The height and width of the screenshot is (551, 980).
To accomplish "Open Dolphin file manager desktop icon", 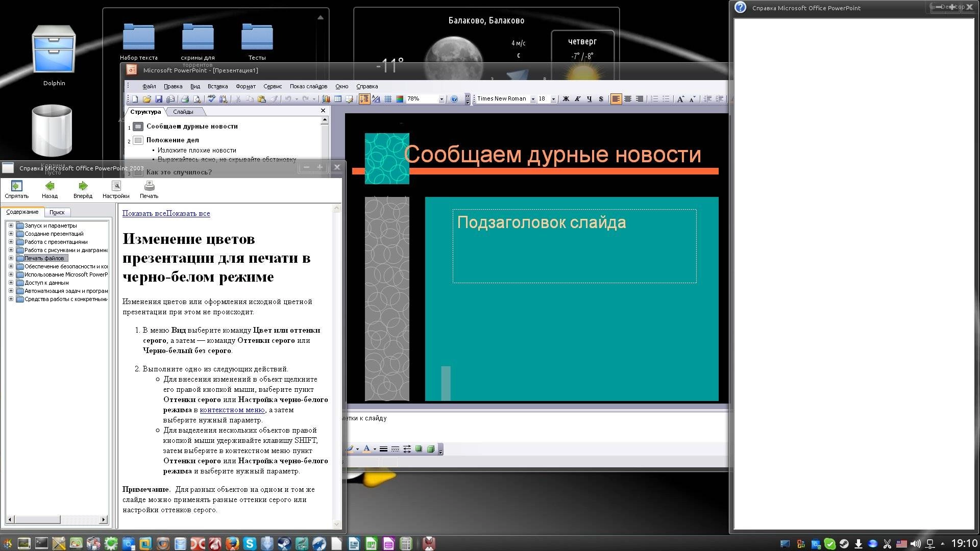I will (x=54, y=56).
